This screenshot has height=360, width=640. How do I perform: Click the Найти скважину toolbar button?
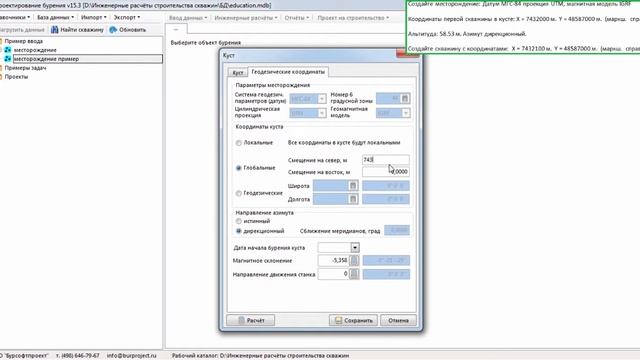(78, 30)
